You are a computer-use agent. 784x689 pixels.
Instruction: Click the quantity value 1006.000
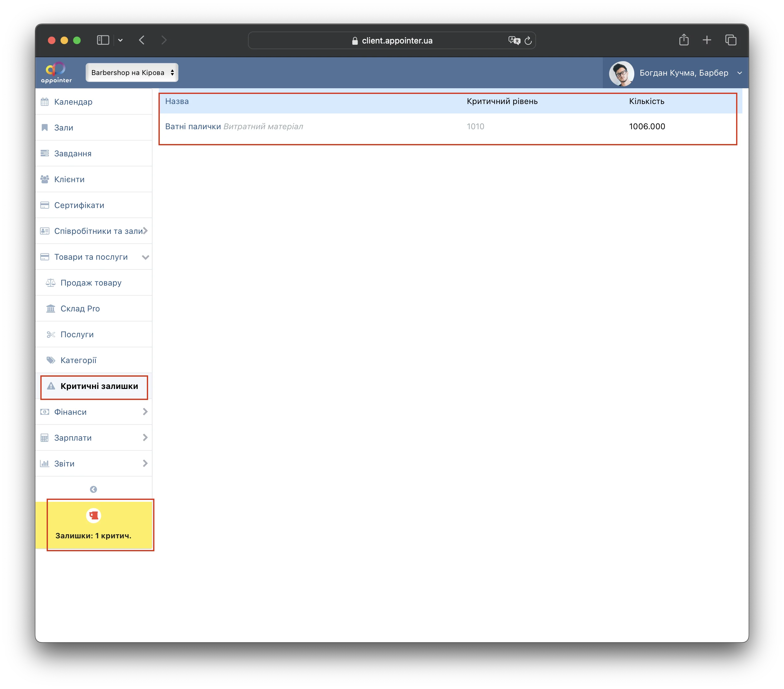tap(647, 127)
